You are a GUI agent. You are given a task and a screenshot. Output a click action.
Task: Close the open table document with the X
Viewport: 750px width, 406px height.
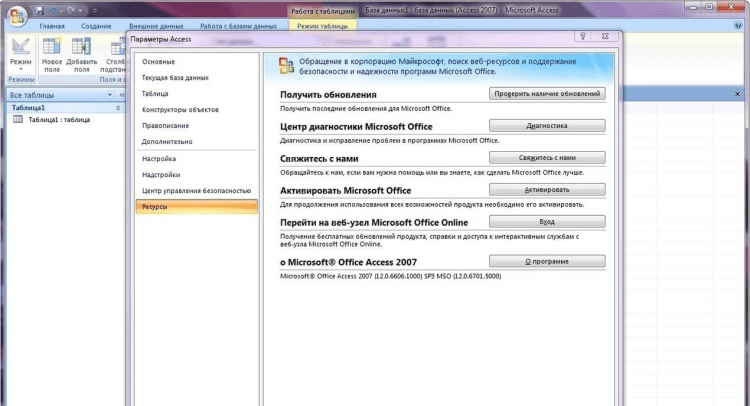point(737,94)
